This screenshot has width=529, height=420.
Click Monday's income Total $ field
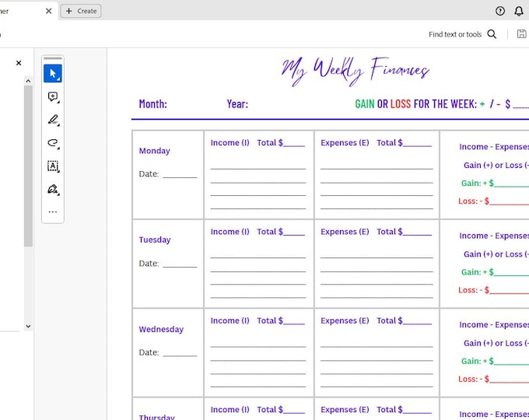click(x=281, y=142)
